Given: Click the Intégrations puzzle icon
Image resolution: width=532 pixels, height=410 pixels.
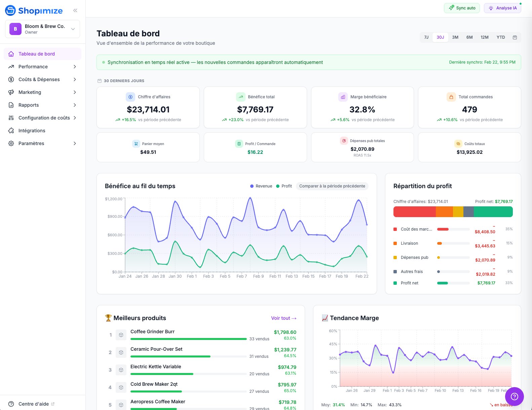Looking at the screenshot, I should [11, 131].
